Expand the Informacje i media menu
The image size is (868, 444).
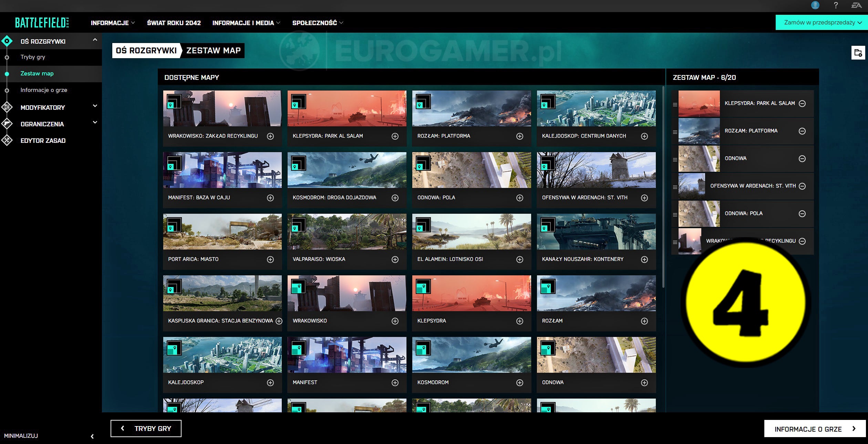[246, 23]
